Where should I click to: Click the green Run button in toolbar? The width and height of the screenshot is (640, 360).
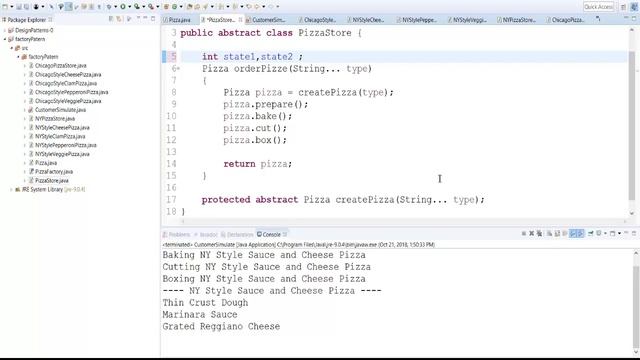(x=122, y=7)
